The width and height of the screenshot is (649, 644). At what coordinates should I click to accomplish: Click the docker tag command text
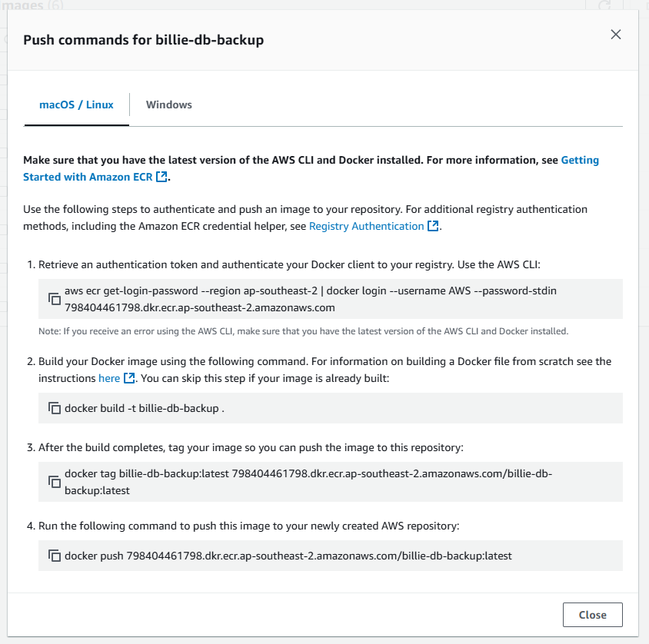(308, 482)
